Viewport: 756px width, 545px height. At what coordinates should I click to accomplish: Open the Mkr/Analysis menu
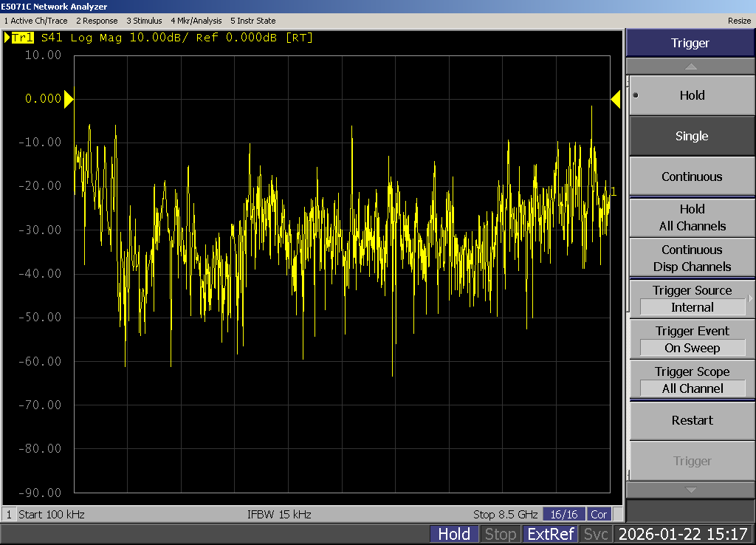(196, 21)
